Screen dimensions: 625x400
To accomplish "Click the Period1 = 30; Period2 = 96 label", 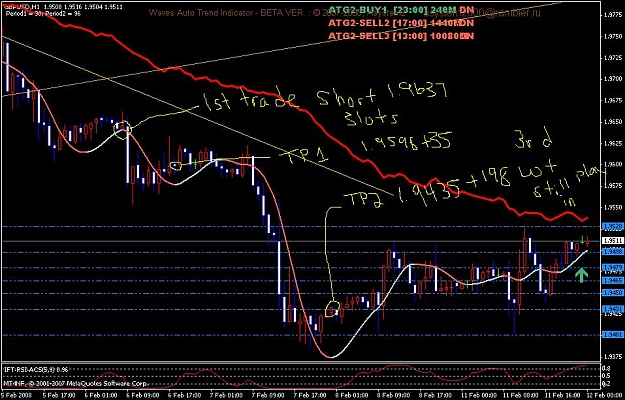I will [43, 13].
